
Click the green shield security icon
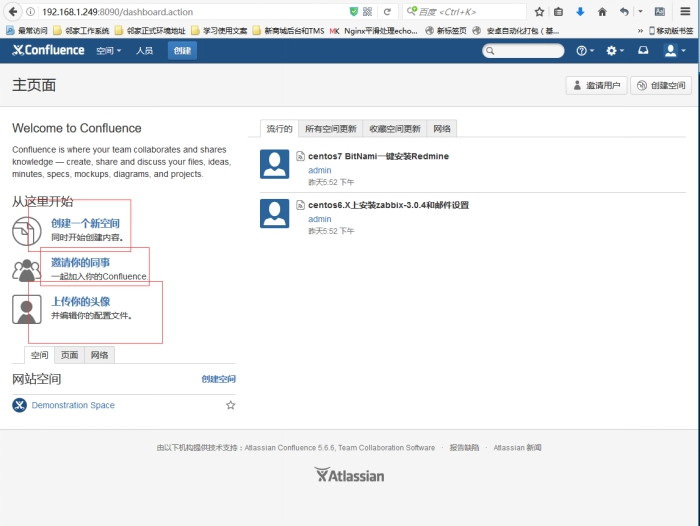point(354,12)
